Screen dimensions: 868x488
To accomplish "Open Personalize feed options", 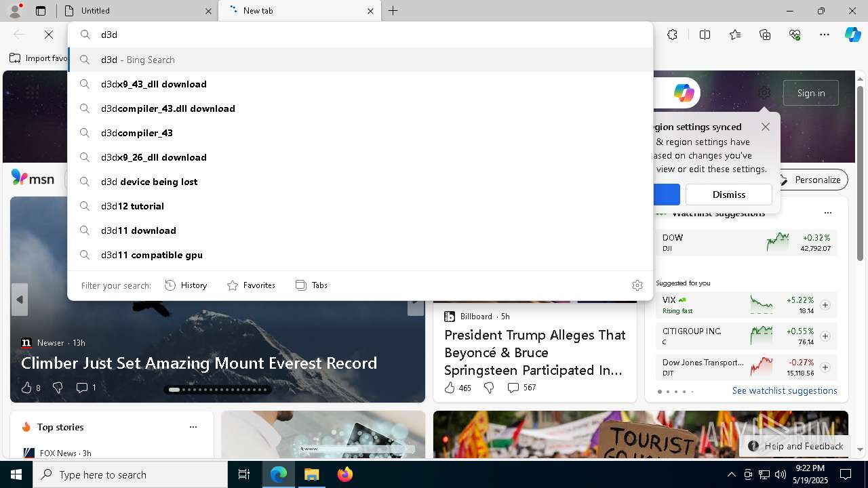I will tap(810, 180).
